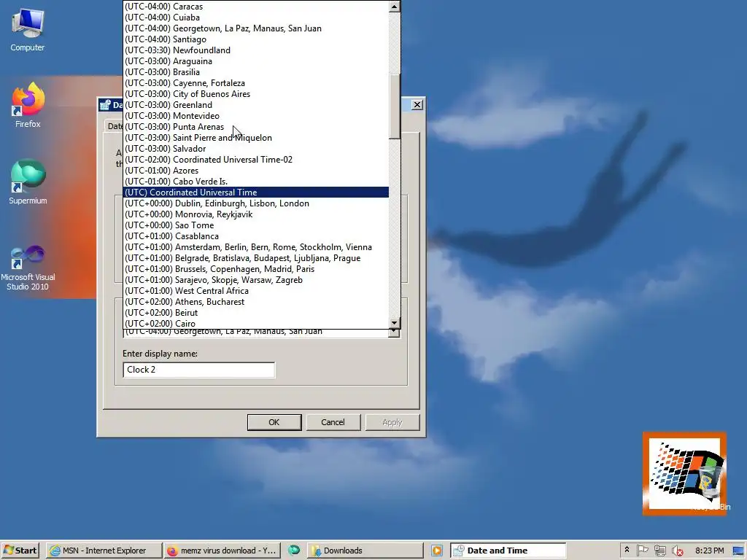Confirm with the OK button
The image size is (747, 560).
pyautogui.click(x=274, y=422)
